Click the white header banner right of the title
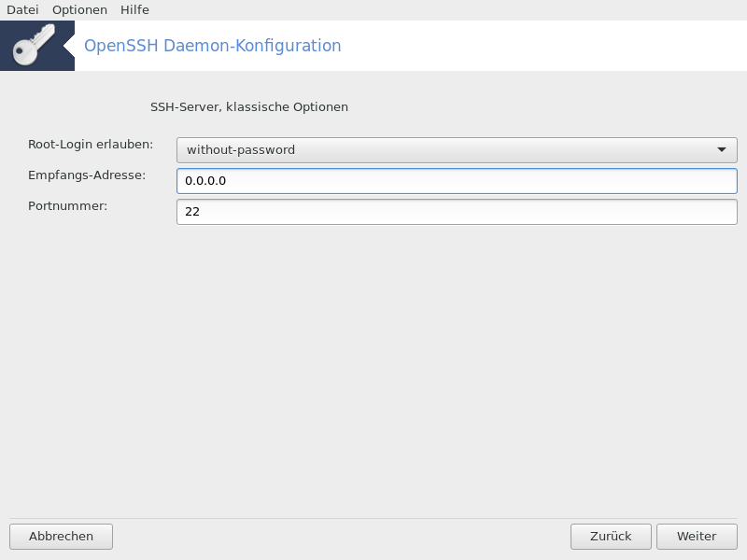 tap(543, 46)
